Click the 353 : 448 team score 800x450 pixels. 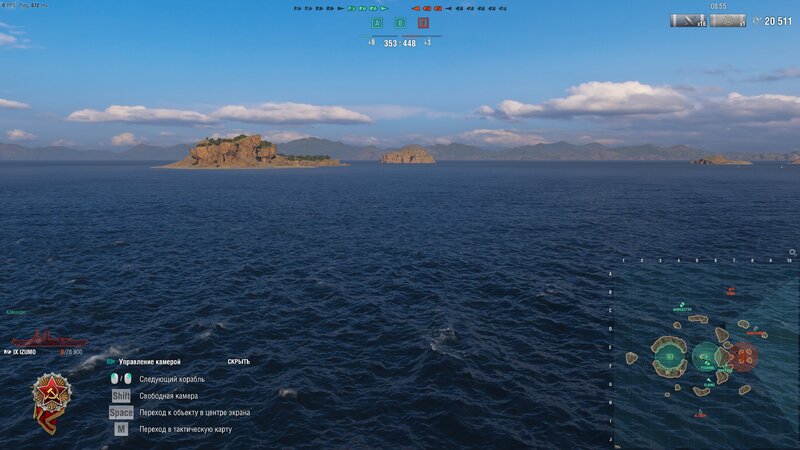[x=399, y=43]
